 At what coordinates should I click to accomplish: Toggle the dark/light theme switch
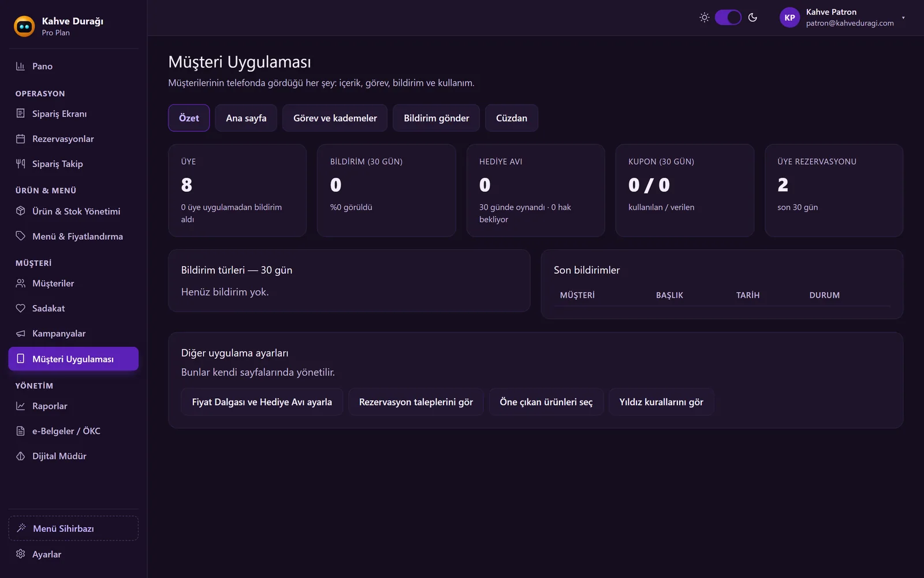[728, 17]
